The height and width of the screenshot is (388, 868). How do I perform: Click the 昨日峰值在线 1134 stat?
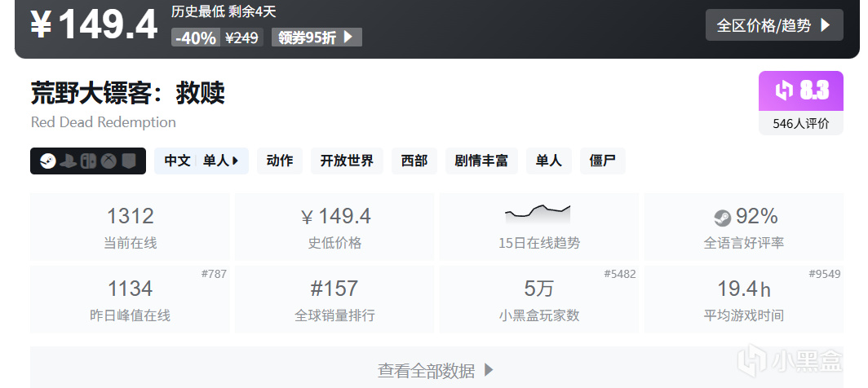(130, 299)
